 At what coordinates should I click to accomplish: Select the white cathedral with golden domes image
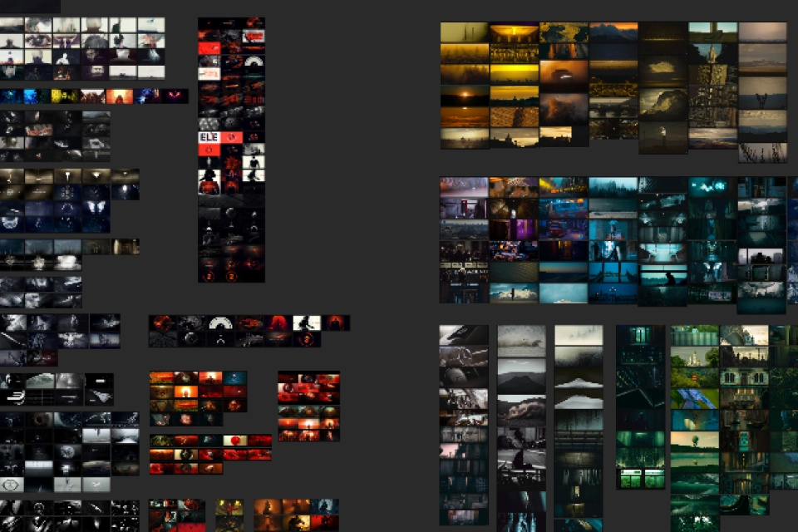pyautogui.click(x=695, y=357)
